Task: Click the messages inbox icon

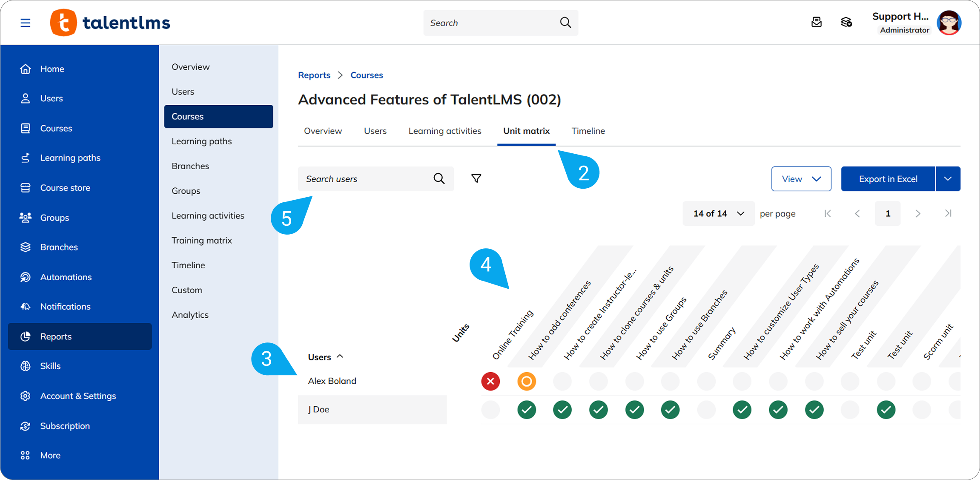Action: (x=816, y=22)
